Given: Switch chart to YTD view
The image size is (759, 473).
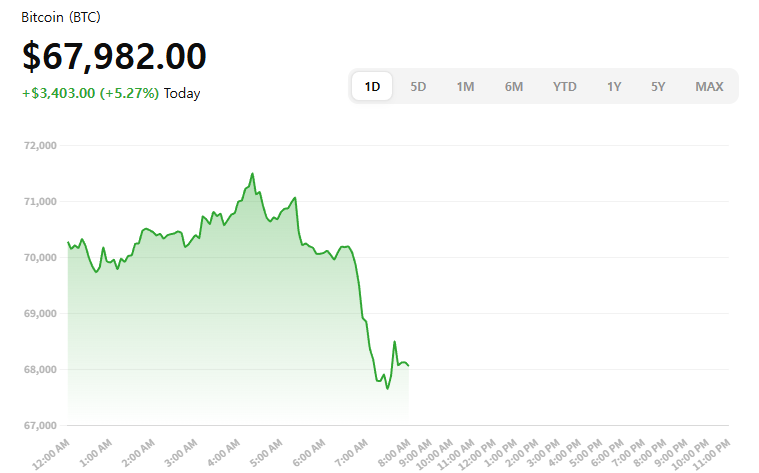Looking at the screenshot, I should coord(565,86).
